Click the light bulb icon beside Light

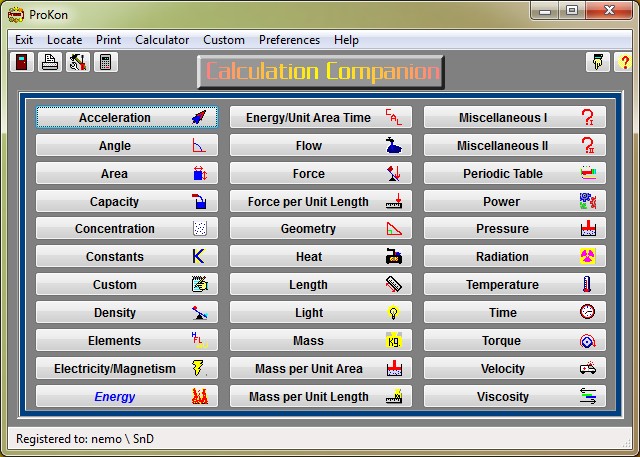(x=393, y=313)
